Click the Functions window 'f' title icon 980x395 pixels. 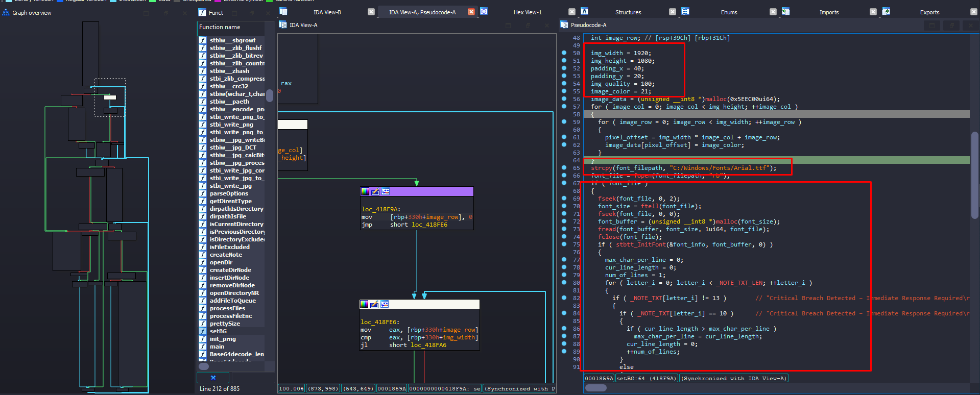click(202, 13)
